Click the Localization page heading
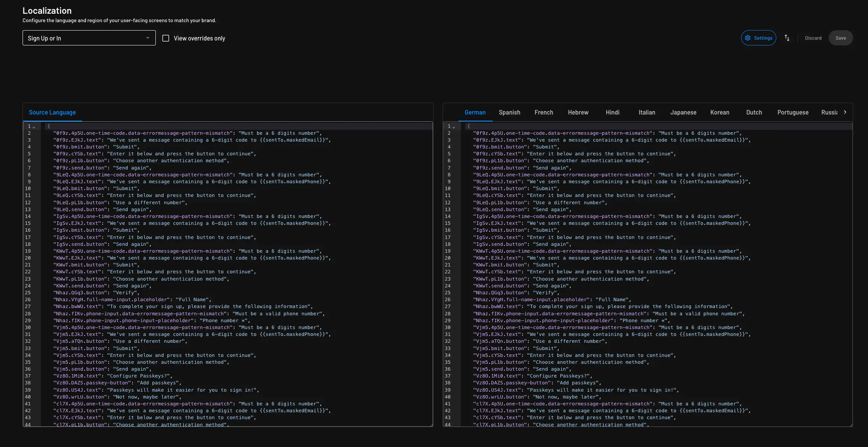This screenshot has height=447, width=868. [47, 11]
